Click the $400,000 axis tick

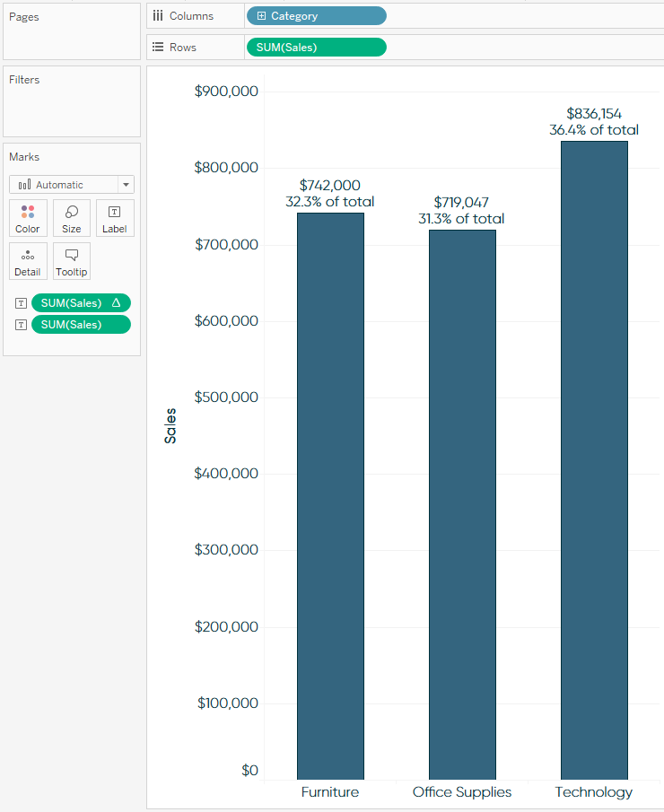(226, 474)
